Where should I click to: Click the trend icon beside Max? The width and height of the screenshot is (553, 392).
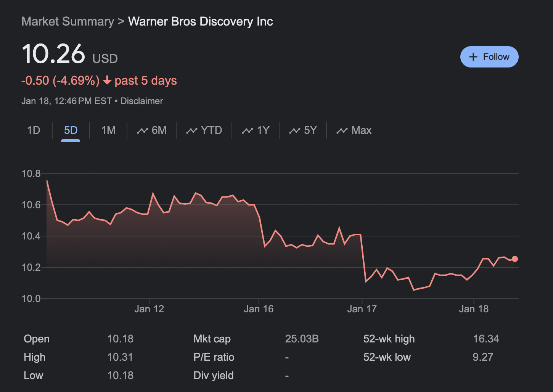click(x=342, y=131)
